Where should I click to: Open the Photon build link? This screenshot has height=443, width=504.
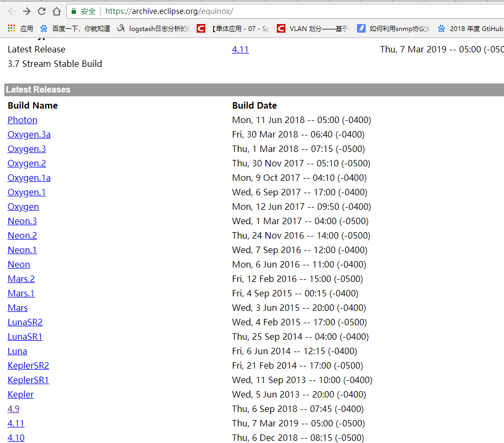(22, 120)
